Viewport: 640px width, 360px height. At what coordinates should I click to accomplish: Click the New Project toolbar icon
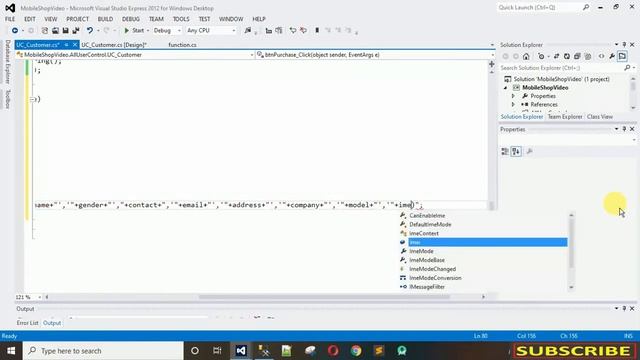45,31
